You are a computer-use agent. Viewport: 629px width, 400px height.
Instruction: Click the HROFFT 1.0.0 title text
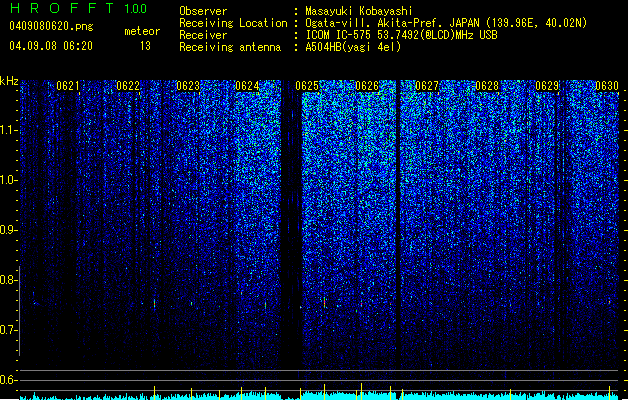coord(78,8)
